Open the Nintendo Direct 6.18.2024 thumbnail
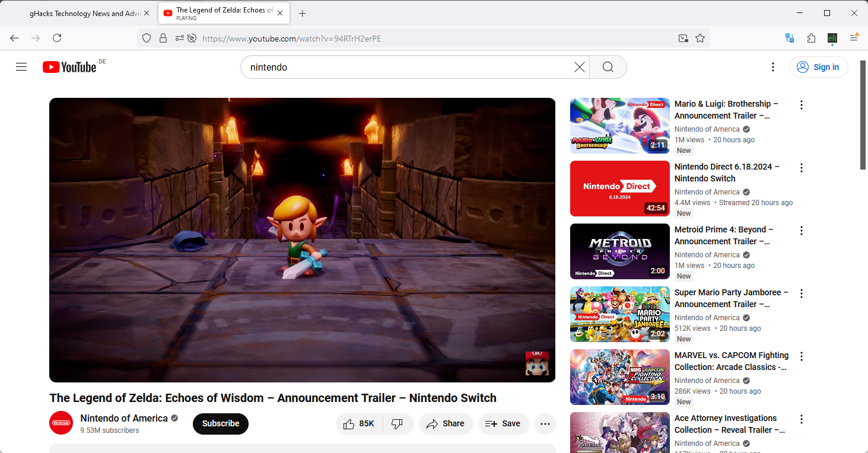The height and width of the screenshot is (453, 868). coord(620,189)
